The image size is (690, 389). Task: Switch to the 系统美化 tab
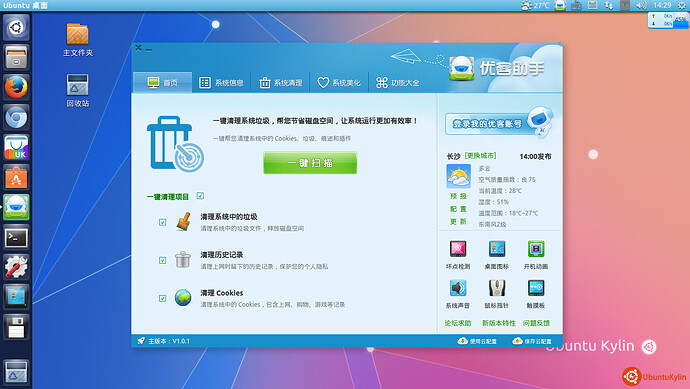pyautogui.click(x=339, y=82)
